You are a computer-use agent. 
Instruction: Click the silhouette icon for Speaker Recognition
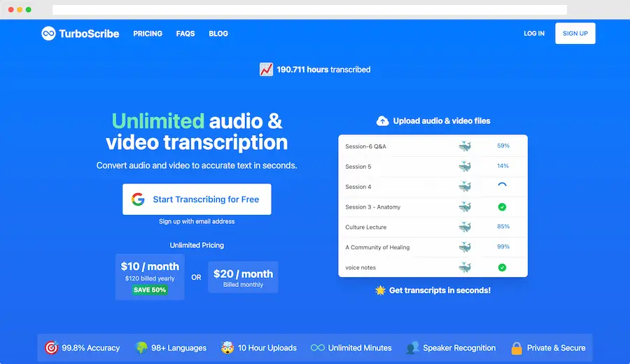412,348
